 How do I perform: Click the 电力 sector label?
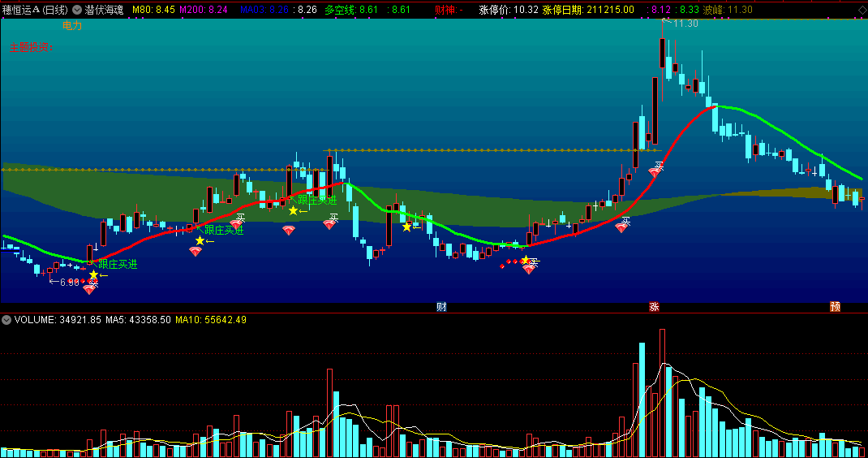[x=72, y=26]
